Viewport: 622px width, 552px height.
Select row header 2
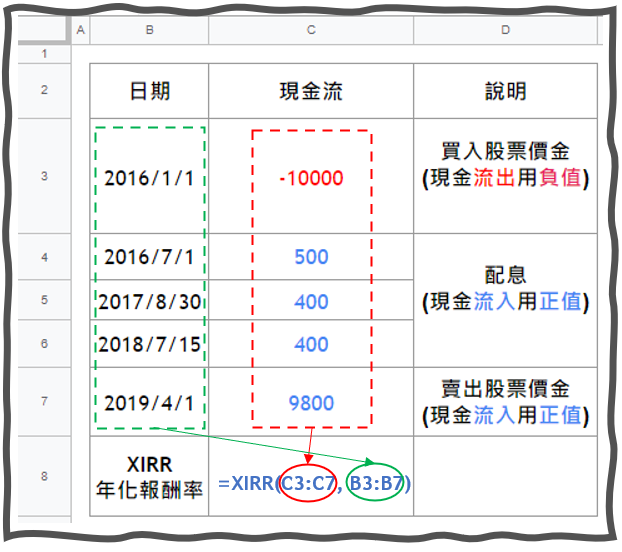click(44, 90)
